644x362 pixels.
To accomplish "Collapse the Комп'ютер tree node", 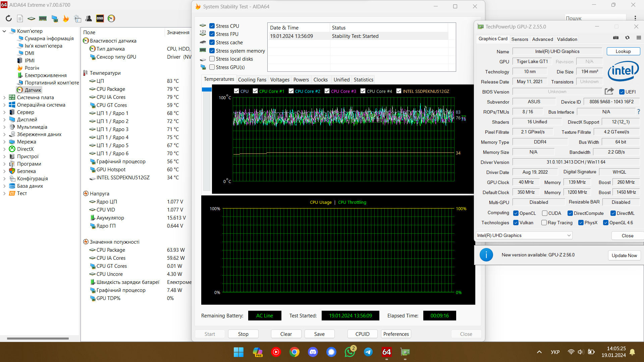I will [x=4, y=31].
